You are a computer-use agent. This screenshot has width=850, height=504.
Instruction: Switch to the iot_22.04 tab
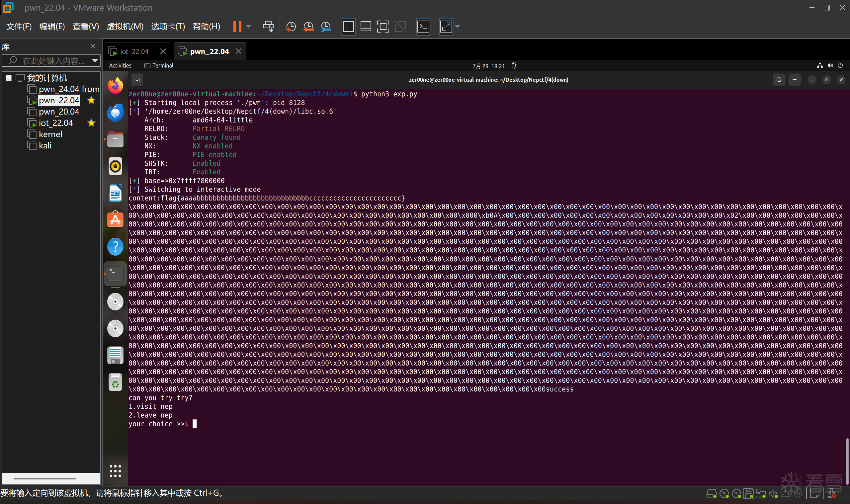(x=134, y=51)
